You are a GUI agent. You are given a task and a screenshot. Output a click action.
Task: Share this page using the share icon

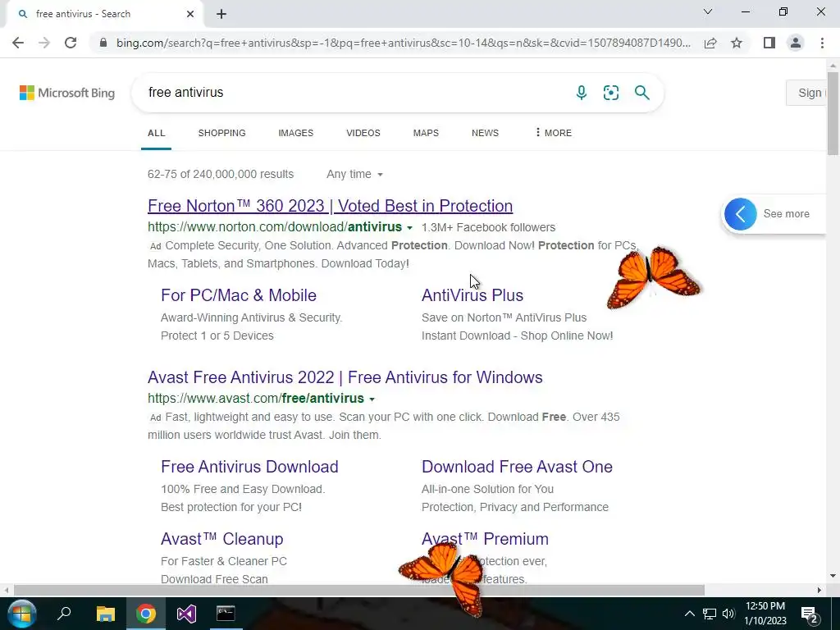710,43
